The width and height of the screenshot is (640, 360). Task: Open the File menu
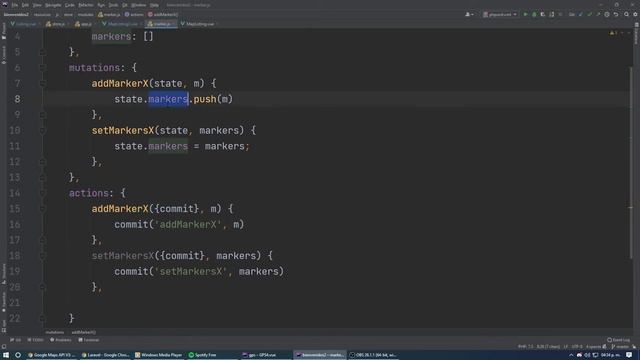tap(15, 5)
